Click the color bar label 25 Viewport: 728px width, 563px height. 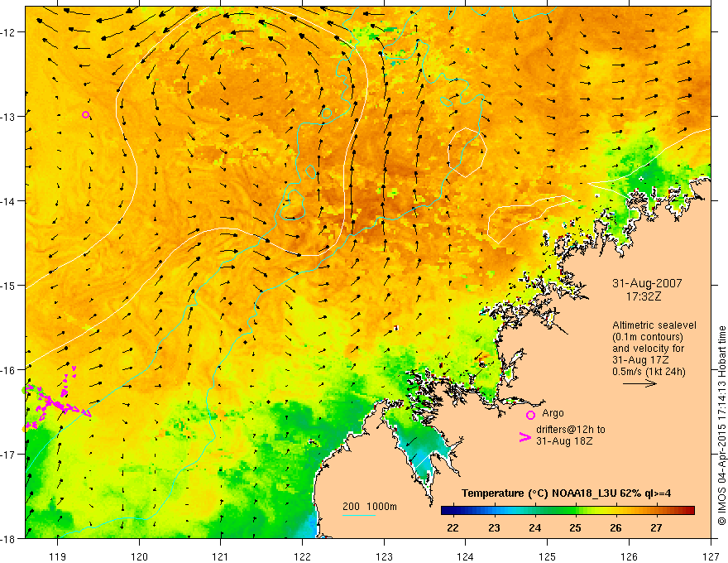point(575,528)
